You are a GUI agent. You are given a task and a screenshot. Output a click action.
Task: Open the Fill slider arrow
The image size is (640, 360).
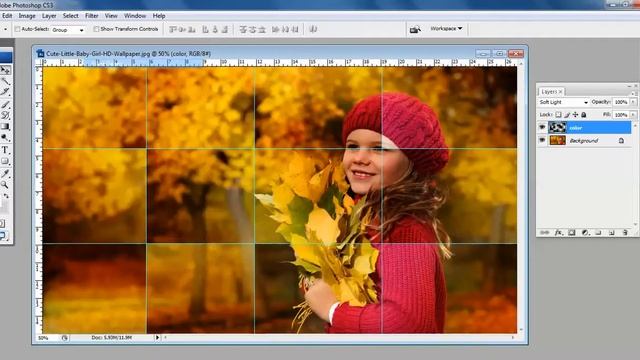(x=633, y=115)
